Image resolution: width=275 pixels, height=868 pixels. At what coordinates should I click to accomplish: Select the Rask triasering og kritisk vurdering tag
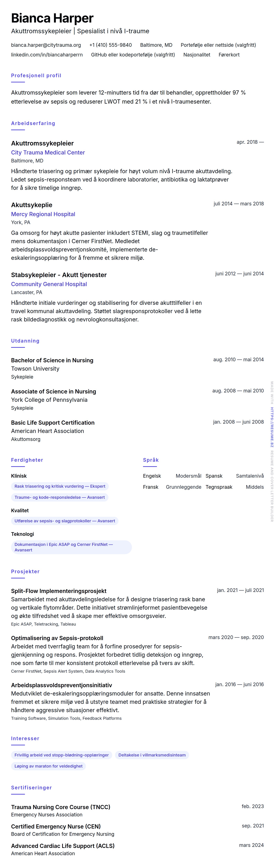60,486
